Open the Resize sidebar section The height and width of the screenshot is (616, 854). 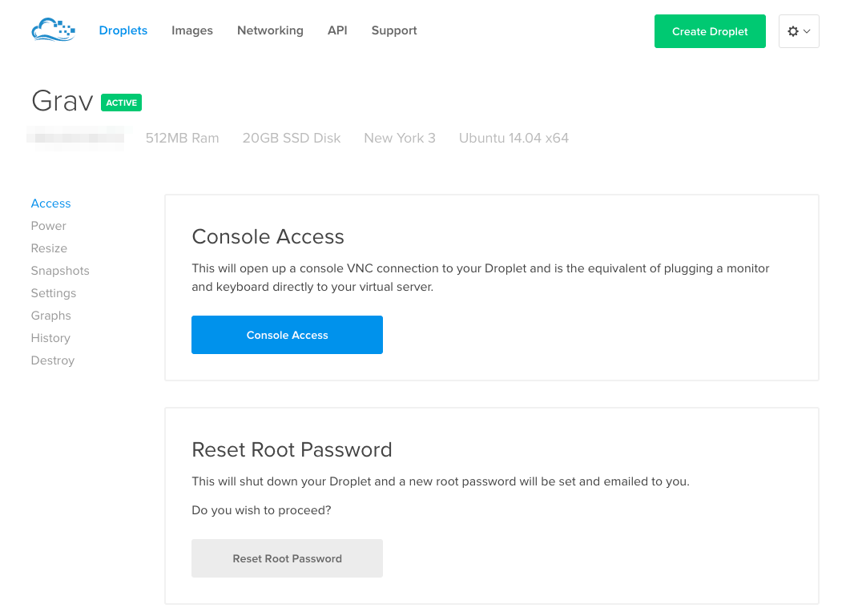pos(49,248)
